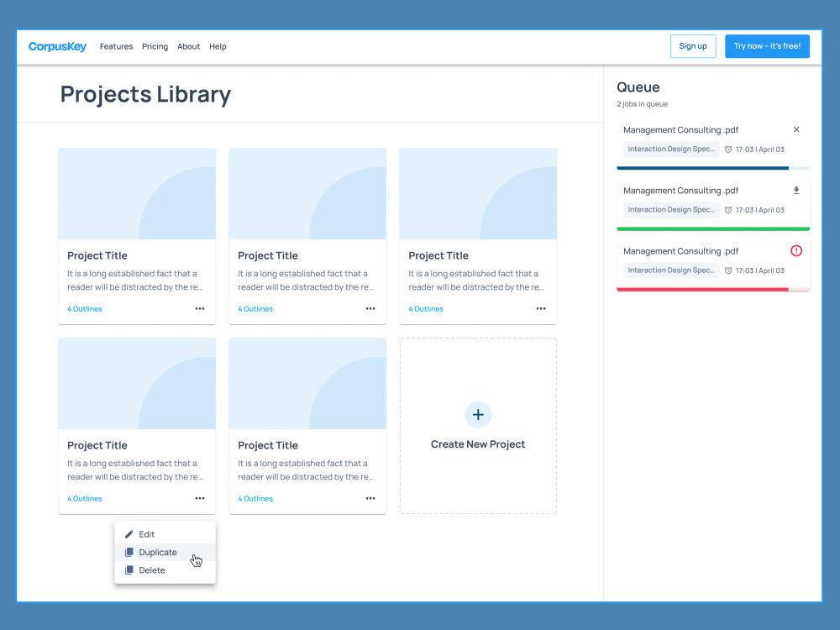Click the plus icon to create project
840x630 pixels.
pos(478,415)
